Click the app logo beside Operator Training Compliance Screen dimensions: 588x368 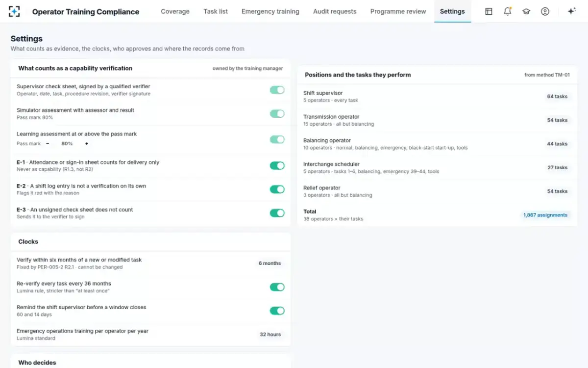coord(14,11)
